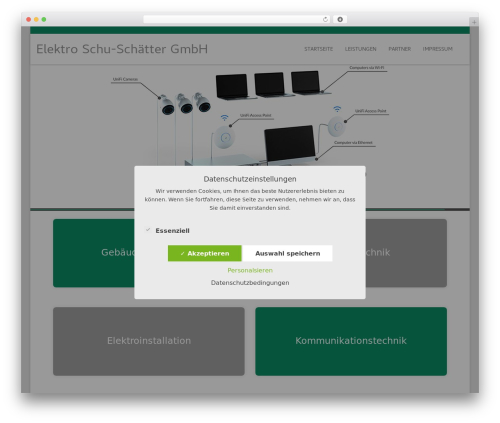Open the Datenschutzbedingungen link

pos(250,283)
